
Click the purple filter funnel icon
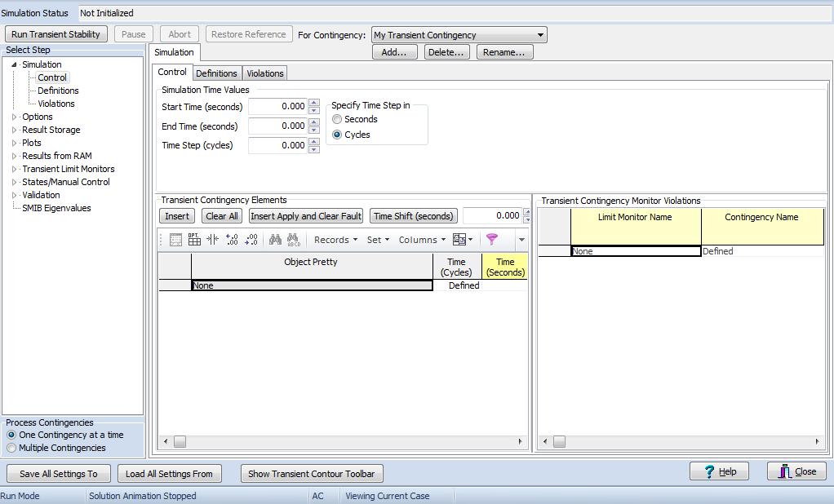point(492,240)
